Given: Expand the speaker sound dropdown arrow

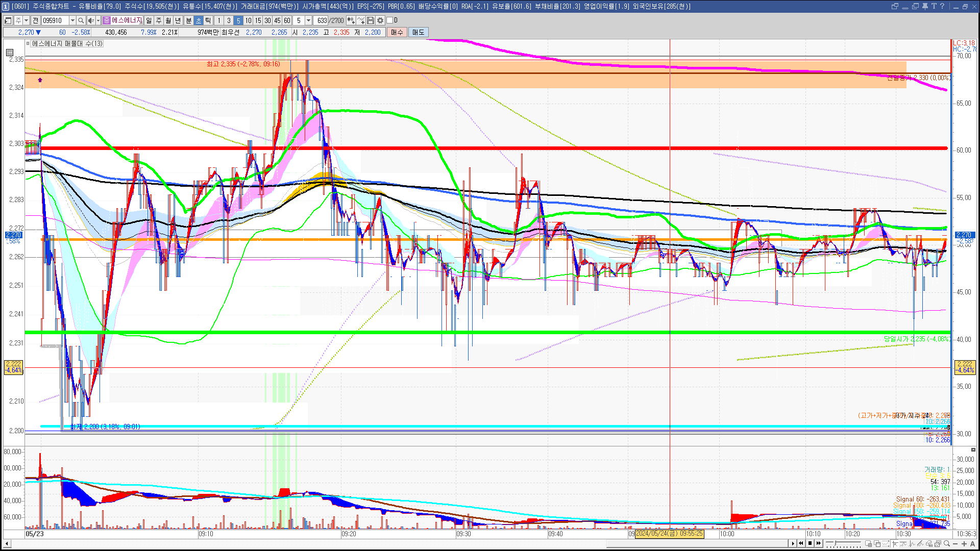Looking at the screenshot, I should pyautogui.click(x=98, y=20).
